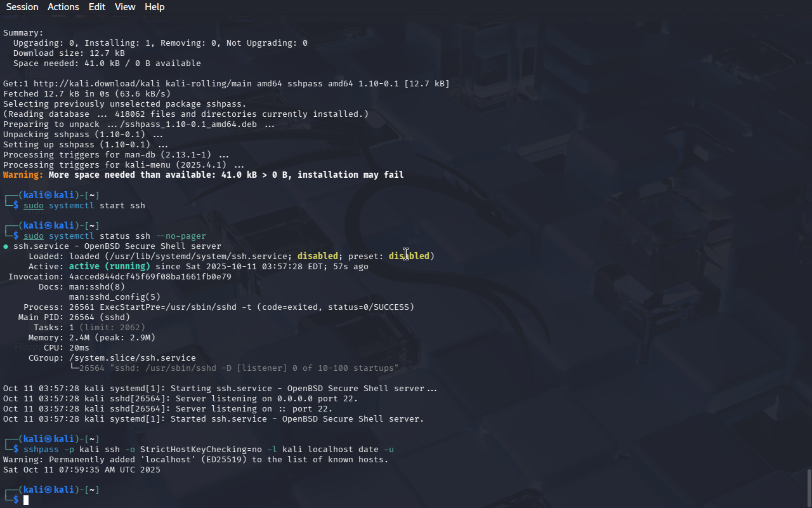Open the Session menu
Viewport: 812px width, 508px height.
click(22, 7)
